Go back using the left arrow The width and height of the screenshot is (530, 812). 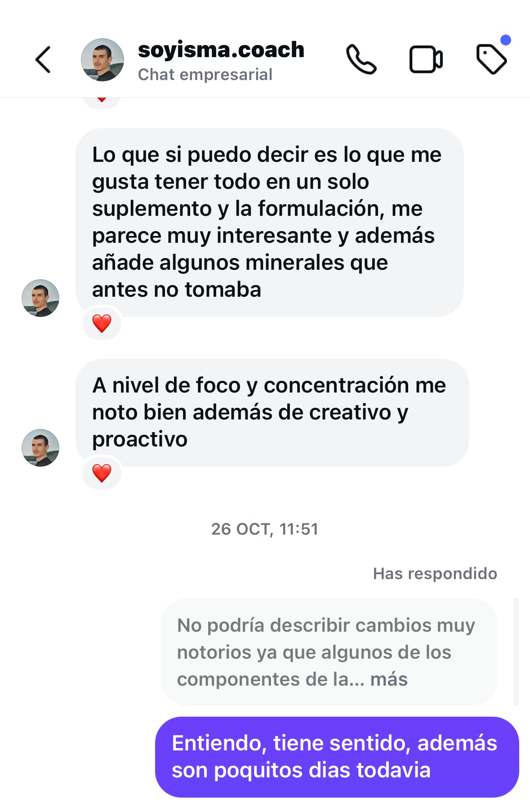(x=43, y=59)
